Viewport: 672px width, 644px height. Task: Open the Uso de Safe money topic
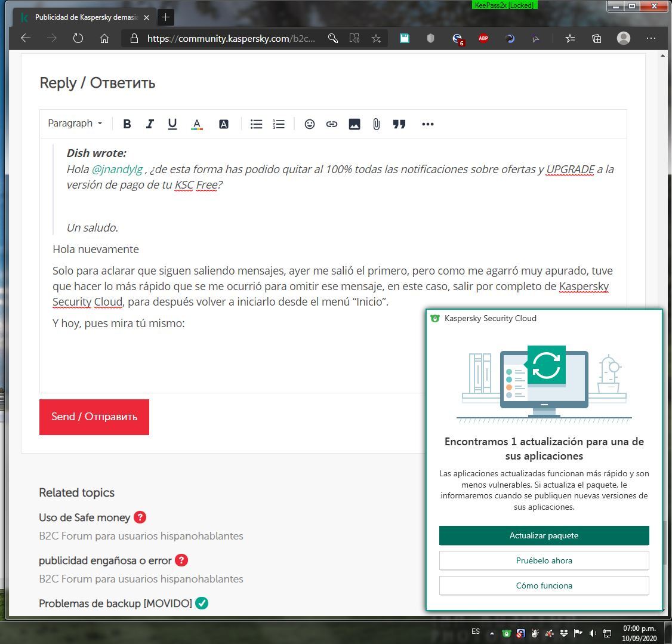(84, 517)
